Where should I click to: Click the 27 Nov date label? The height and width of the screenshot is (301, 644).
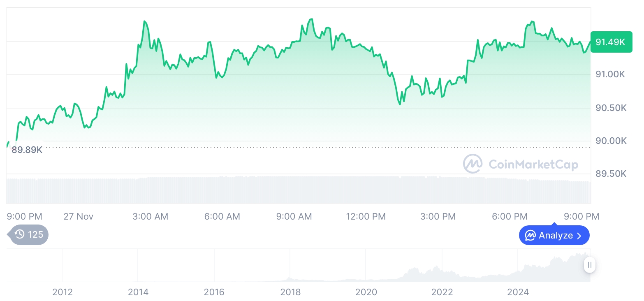click(x=79, y=216)
